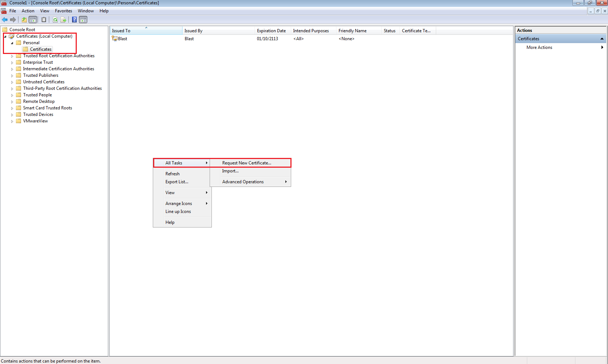The height and width of the screenshot is (364, 608).
Task: Toggle Show/Hide Console Tree button
Action: [x=33, y=20]
